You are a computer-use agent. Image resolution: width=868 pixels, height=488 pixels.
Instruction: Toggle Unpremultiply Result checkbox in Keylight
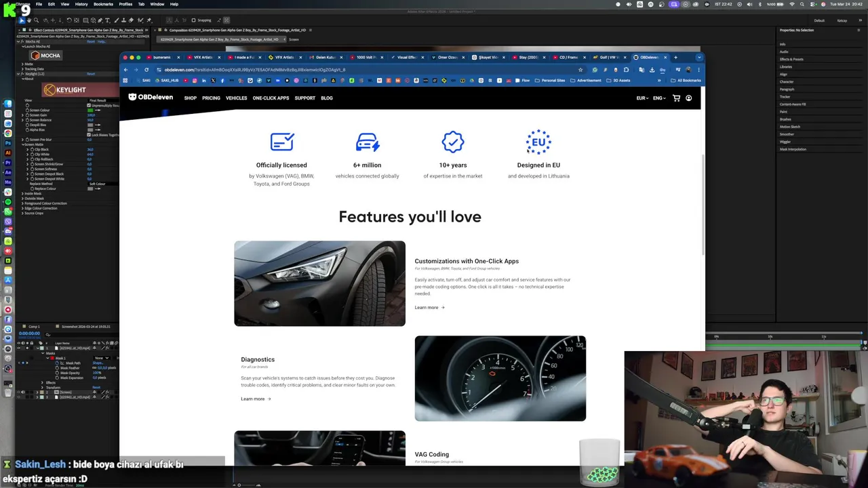coord(89,105)
